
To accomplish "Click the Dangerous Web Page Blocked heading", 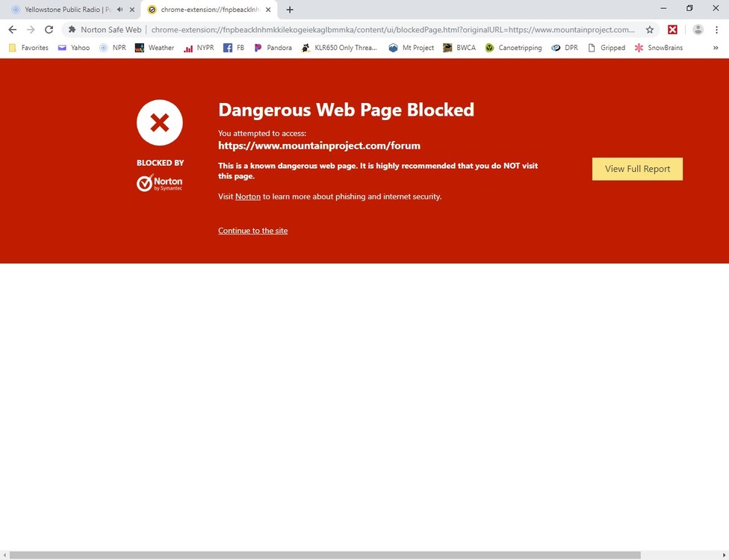I will tap(347, 110).
